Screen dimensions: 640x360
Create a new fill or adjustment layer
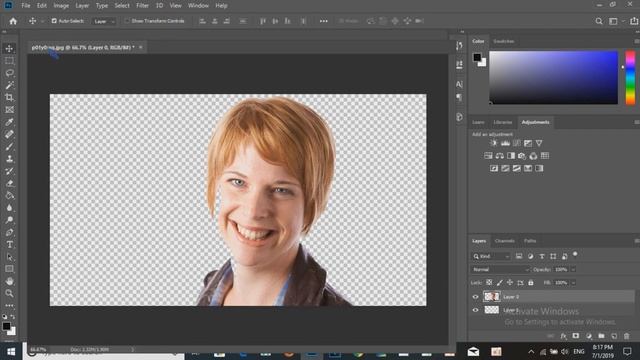click(x=589, y=336)
